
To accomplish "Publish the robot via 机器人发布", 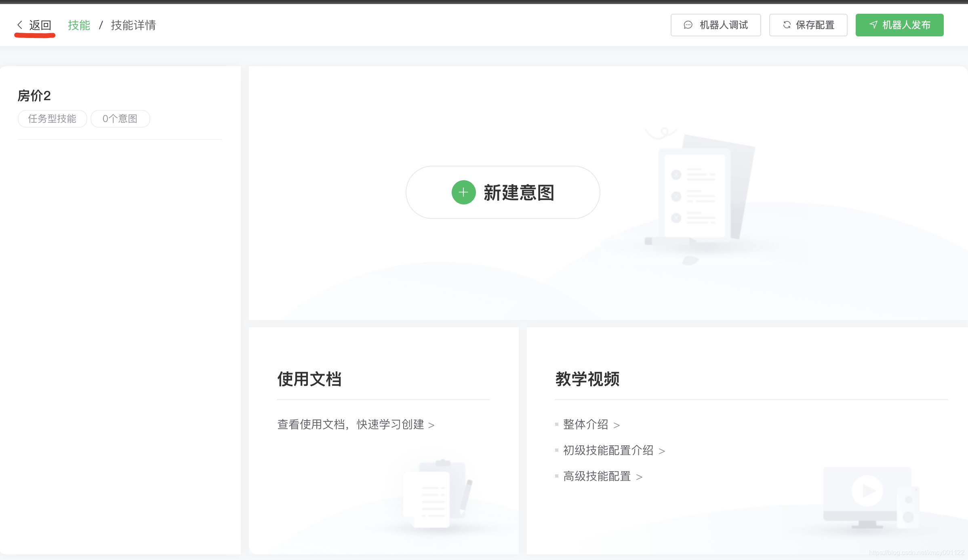I will pyautogui.click(x=899, y=25).
